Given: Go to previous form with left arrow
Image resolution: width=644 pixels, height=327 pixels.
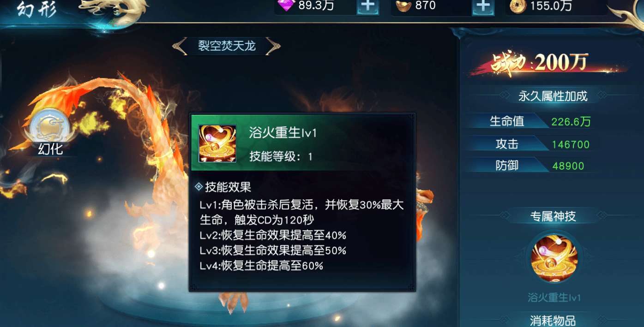Looking at the screenshot, I should pyautogui.click(x=181, y=46).
